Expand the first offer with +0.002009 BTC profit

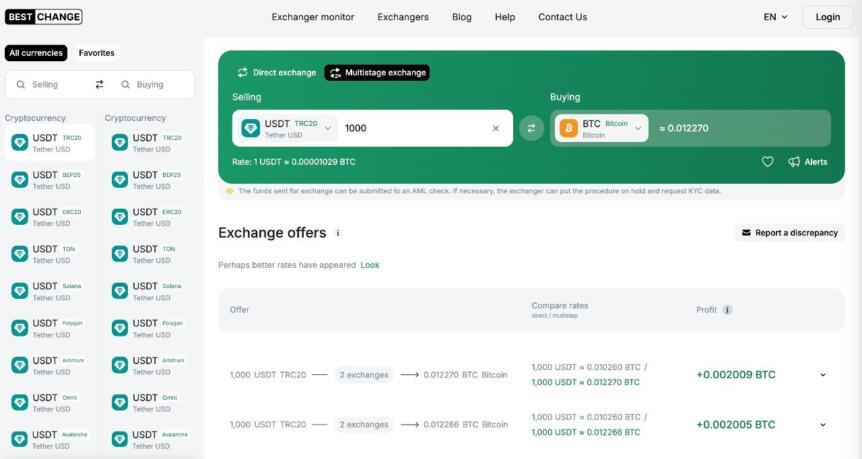(823, 375)
